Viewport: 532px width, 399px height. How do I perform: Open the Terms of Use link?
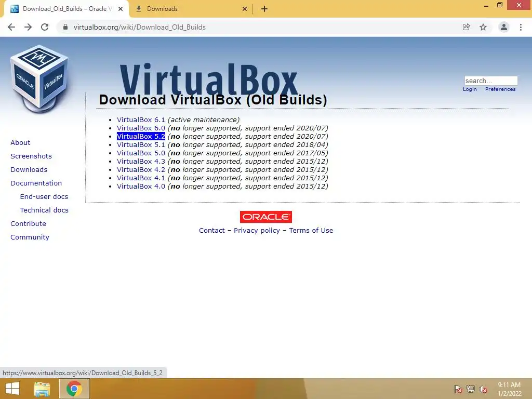click(311, 230)
